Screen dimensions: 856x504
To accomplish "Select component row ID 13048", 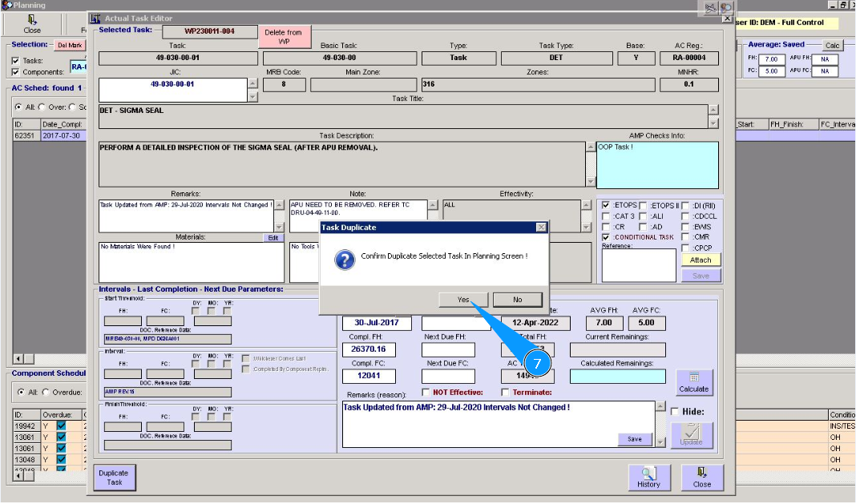I will coord(25,459).
